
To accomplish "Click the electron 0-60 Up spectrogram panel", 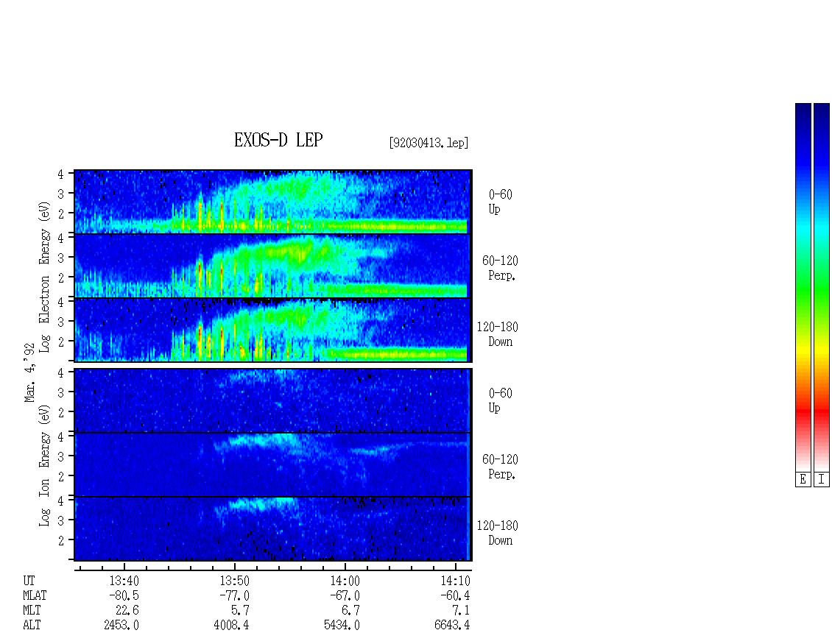I will 272,202.
